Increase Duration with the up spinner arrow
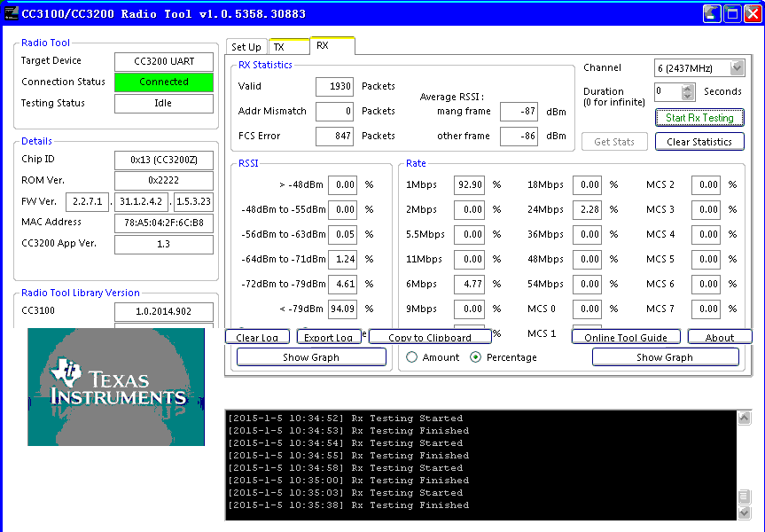The height and width of the screenshot is (532, 765). (688, 88)
